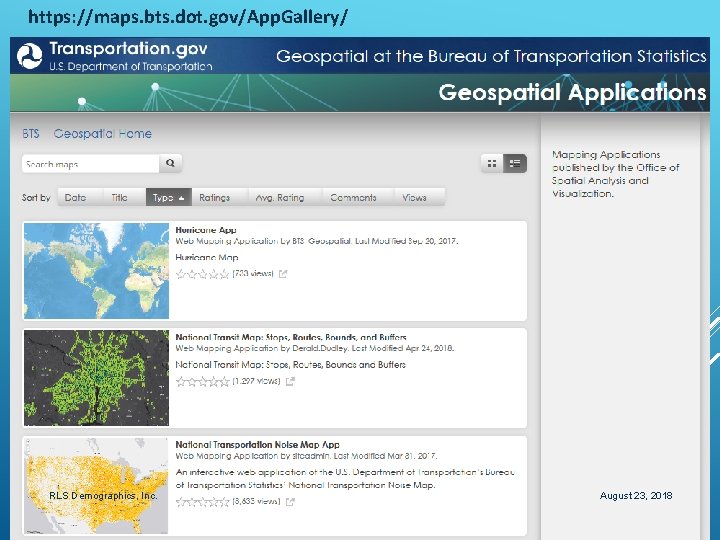This screenshot has width=720, height=540.
Task: Click the Hurricane App star rating
Action: click(x=202, y=274)
